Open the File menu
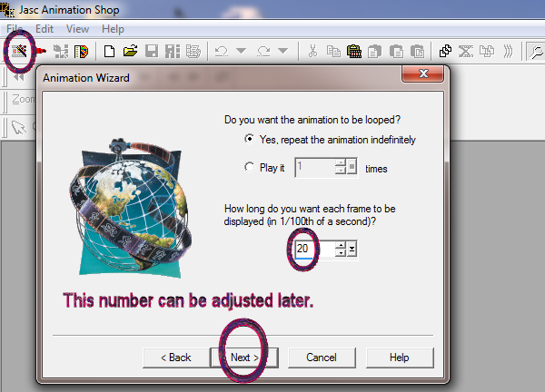Image resolution: width=545 pixels, height=392 pixels. (15, 29)
